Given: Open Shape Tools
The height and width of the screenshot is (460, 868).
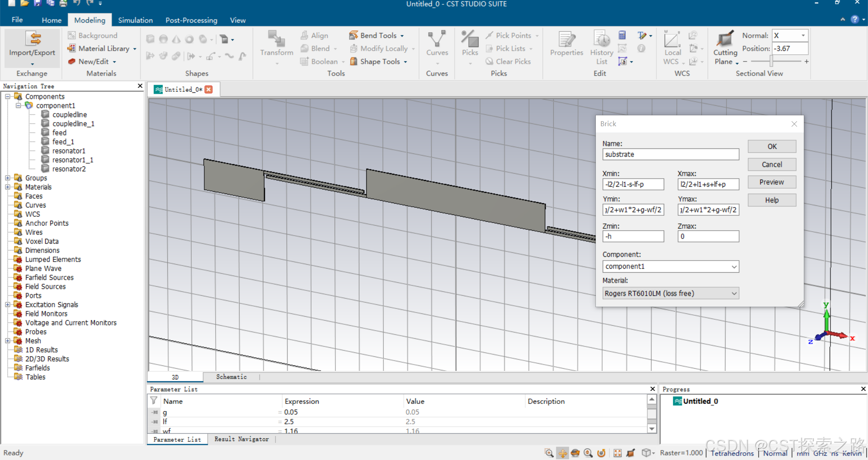Looking at the screenshot, I should (378, 62).
